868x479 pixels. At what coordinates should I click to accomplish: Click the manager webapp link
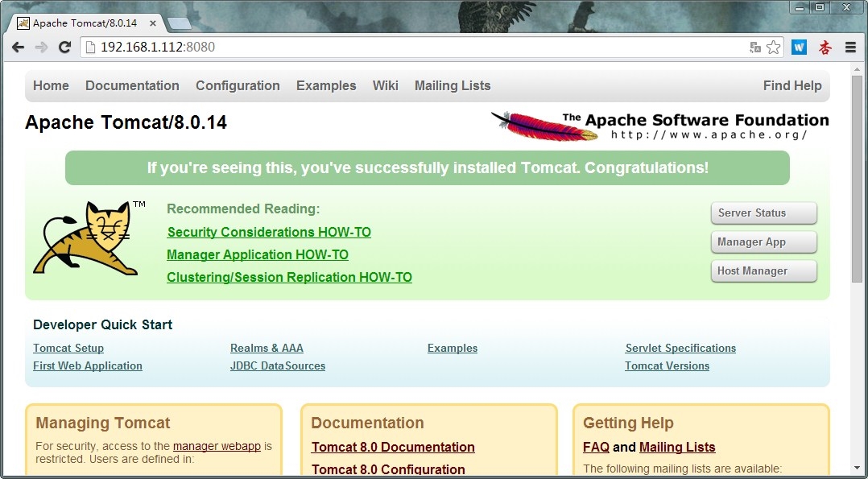coord(217,446)
